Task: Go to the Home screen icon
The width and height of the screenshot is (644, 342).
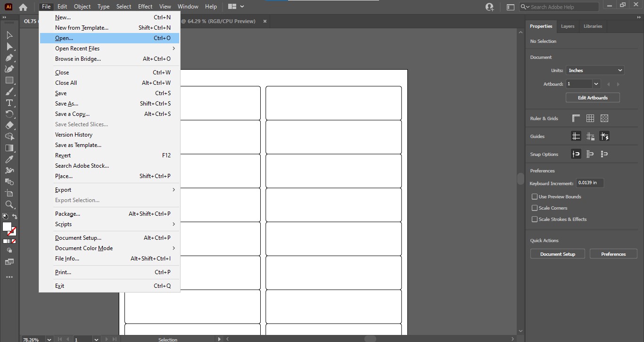Action: point(23,7)
